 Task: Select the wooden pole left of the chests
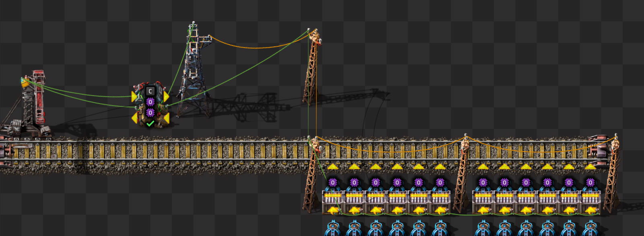point(312,175)
